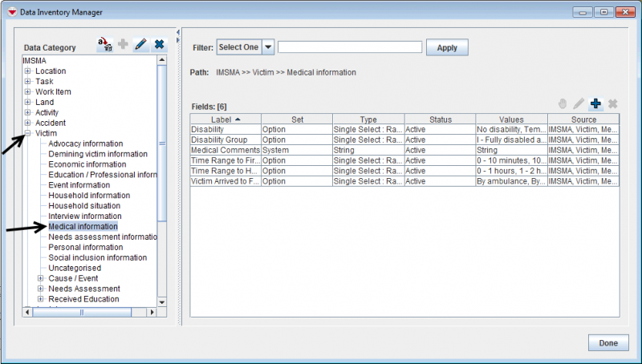Viewport: 642px width, 364px height.
Task: Click the edit field pencil icon
Action: pos(579,103)
